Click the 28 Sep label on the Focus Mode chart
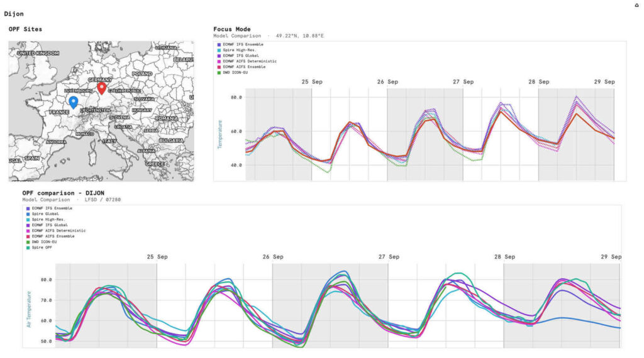This screenshot has height=358, width=644. pos(539,82)
